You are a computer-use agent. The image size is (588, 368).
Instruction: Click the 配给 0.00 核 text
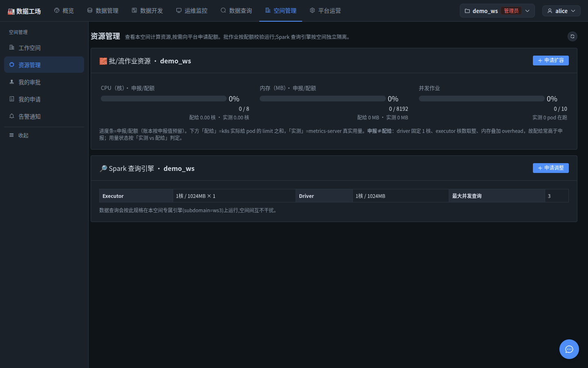[x=202, y=117]
